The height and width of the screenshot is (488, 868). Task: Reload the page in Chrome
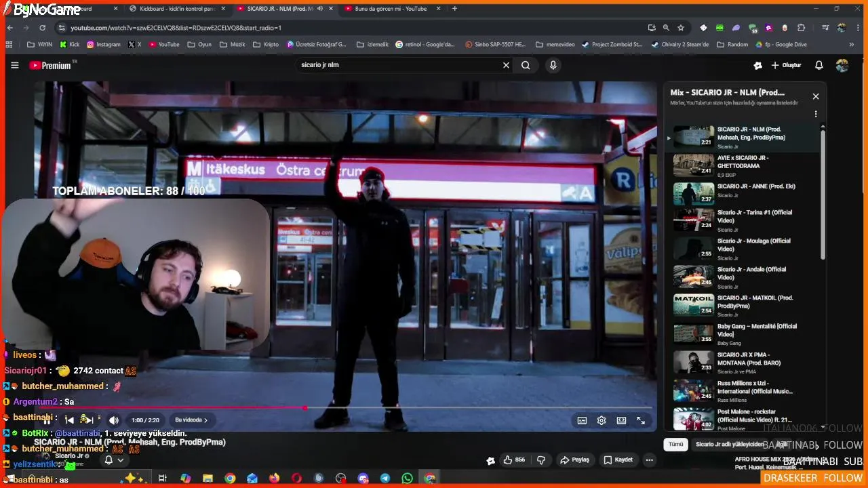[42, 28]
